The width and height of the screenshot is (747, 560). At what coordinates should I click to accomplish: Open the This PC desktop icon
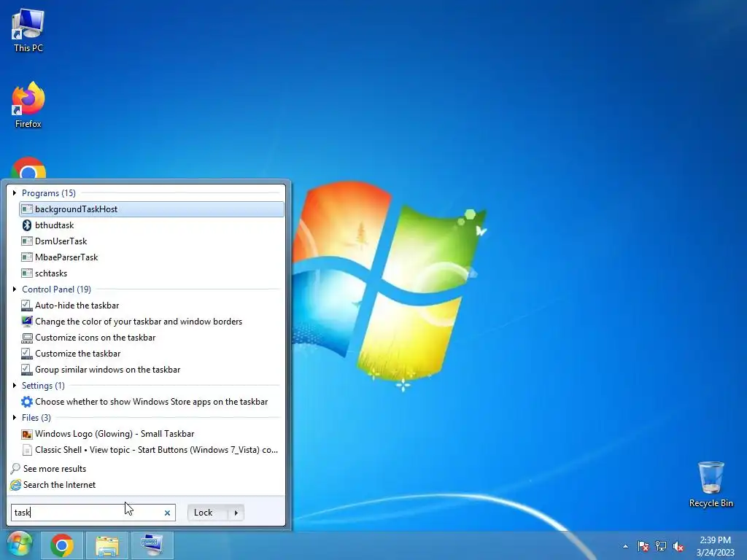click(28, 31)
